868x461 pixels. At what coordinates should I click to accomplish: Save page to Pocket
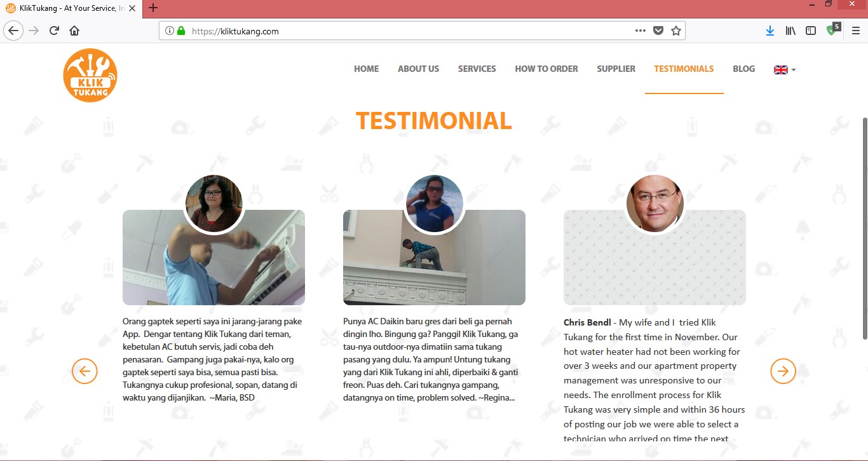[658, 31]
